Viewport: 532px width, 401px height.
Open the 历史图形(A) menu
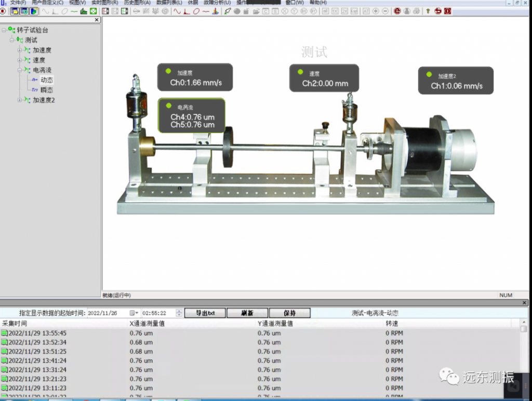point(137,3)
